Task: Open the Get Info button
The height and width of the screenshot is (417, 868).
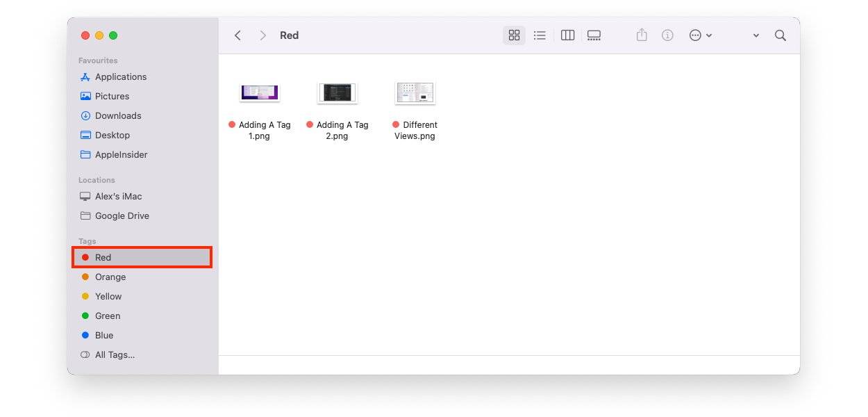Action: tap(667, 35)
